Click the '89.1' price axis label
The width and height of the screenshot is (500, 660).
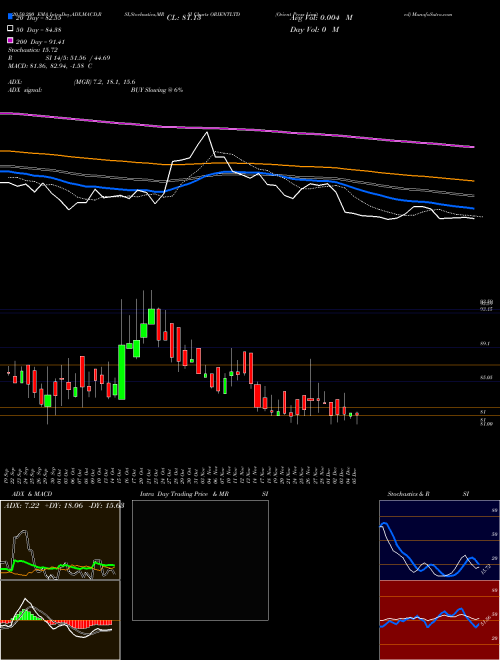tap(485, 344)
